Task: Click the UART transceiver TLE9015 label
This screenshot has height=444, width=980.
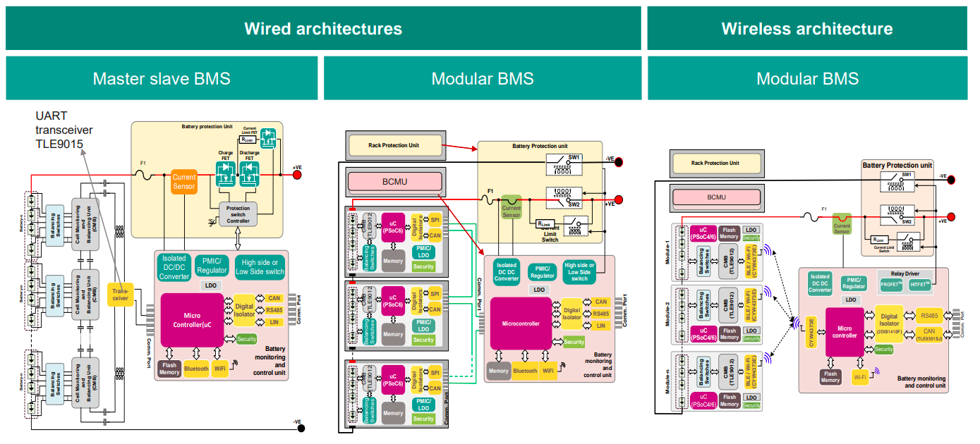Action: coord(64,130)
